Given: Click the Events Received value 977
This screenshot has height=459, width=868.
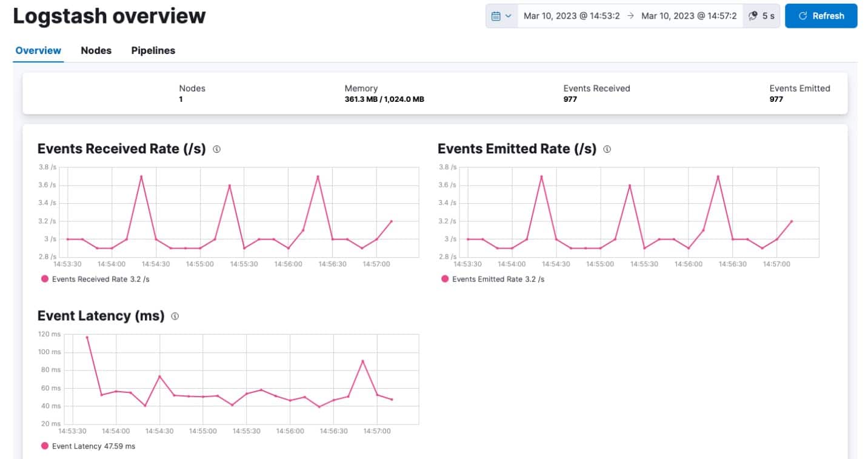Looking at the screenshot, I should (x=570, y=99).
